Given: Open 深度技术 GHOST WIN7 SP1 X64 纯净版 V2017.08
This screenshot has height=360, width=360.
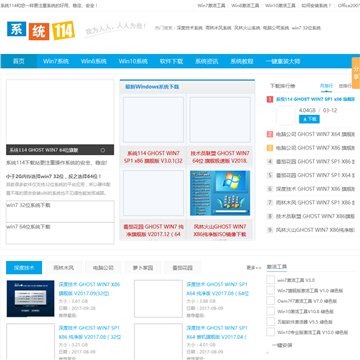Looking at the screenshot, I should [217, 289].
